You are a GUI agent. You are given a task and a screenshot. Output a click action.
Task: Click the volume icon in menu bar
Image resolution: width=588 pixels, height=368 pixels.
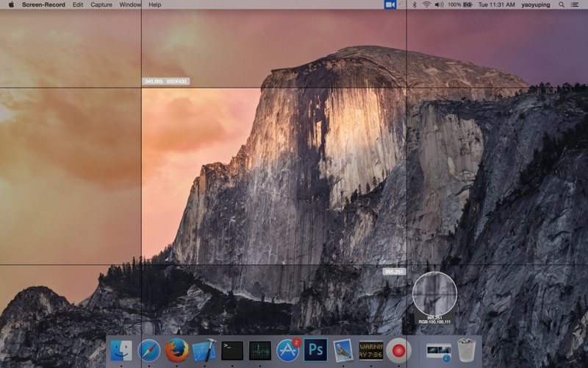point(439,4)
